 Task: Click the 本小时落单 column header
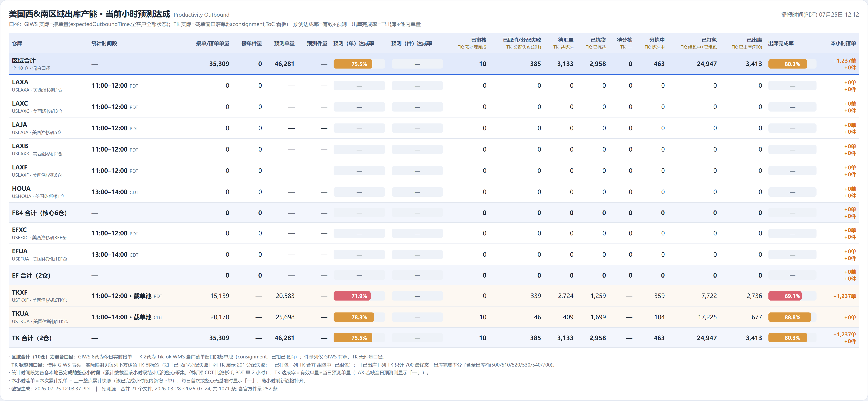click(843, 43)
